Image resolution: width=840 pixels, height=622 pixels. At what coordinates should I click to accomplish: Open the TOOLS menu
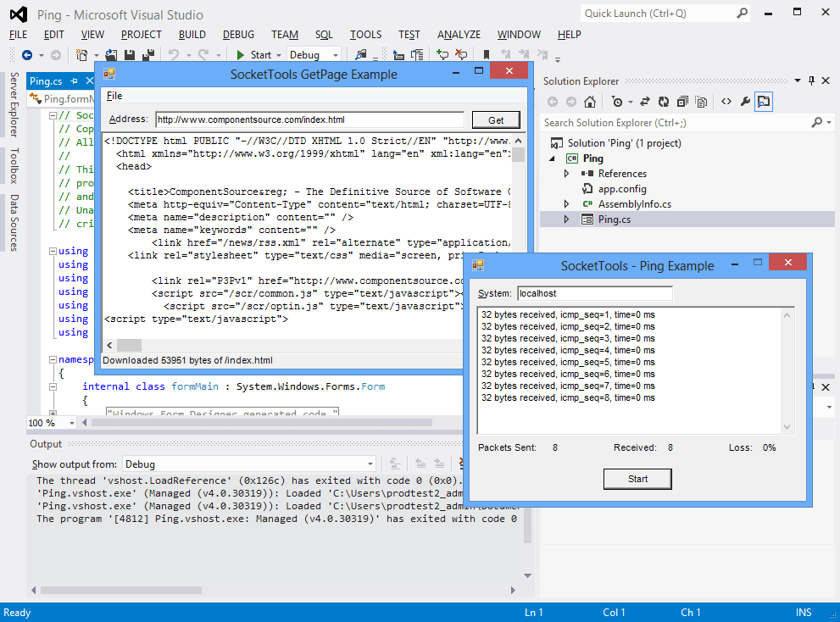coord(365,34)
